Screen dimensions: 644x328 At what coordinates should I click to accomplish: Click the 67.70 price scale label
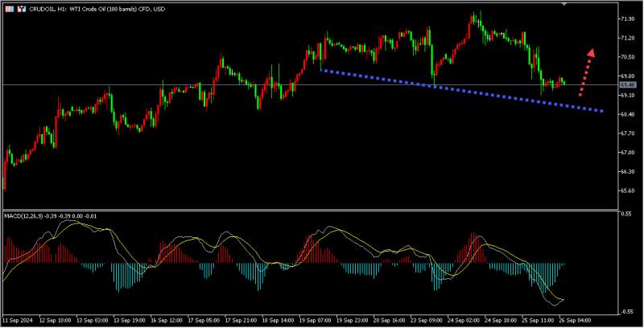click(629, 133)
